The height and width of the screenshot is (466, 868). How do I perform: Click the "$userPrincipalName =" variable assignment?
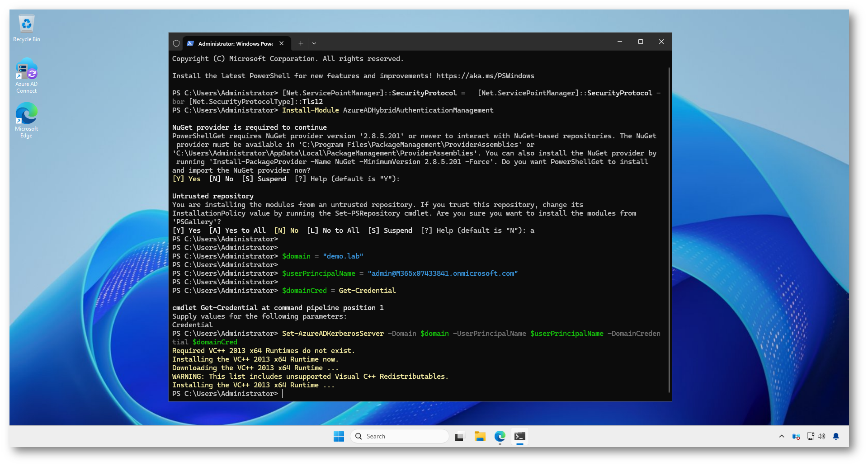tap(323, 273)
